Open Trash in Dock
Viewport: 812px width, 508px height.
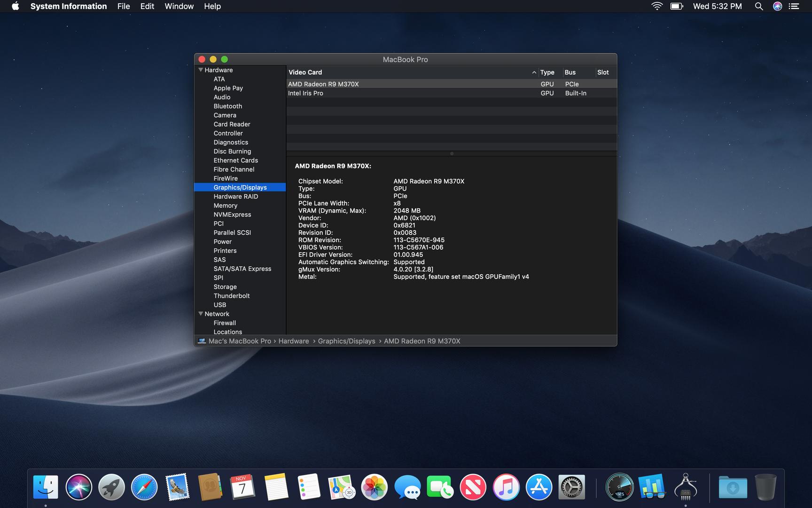(x=765, y=487)
